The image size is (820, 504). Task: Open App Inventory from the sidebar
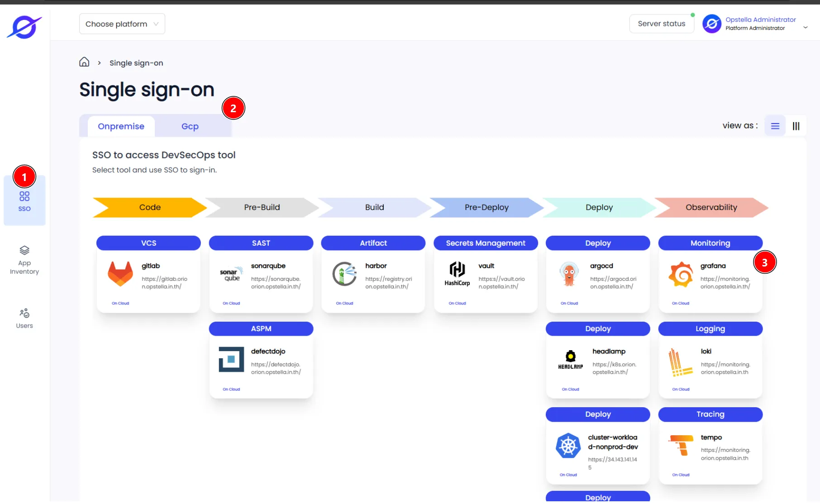(24, 260)
